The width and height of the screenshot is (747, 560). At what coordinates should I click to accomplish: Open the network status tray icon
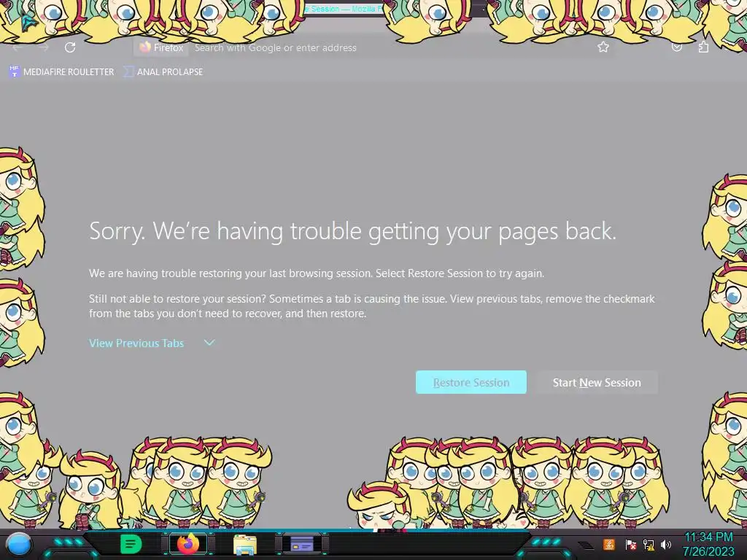(649, 544)
